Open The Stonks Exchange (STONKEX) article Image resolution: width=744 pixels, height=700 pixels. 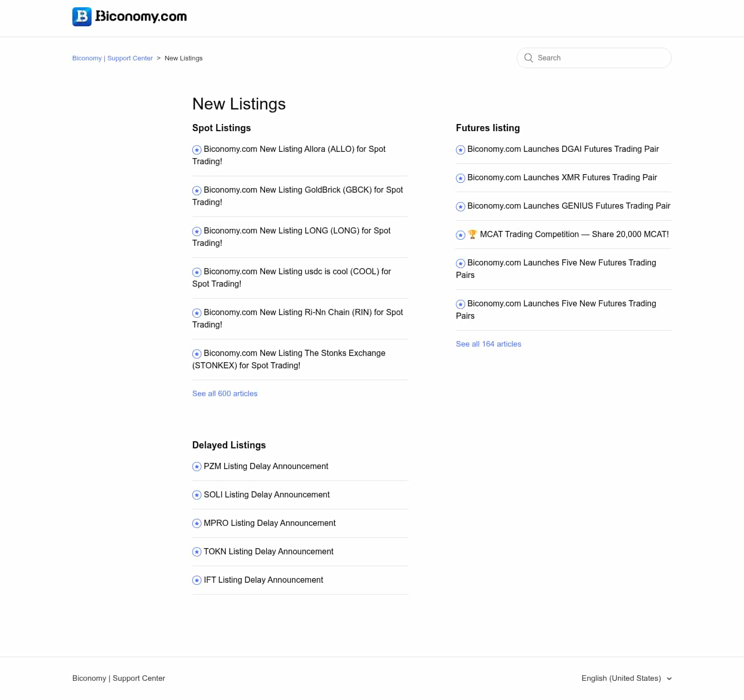289,359
